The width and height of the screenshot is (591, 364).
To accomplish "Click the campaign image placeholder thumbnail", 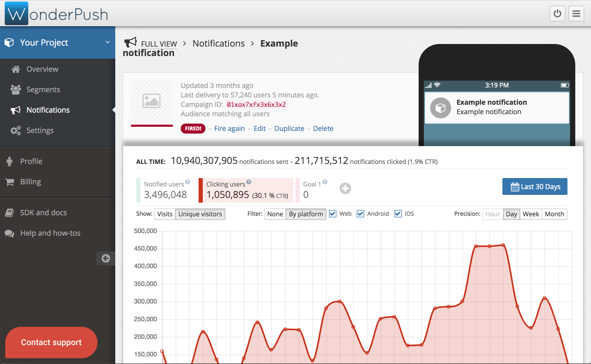I will coord(152,101).
